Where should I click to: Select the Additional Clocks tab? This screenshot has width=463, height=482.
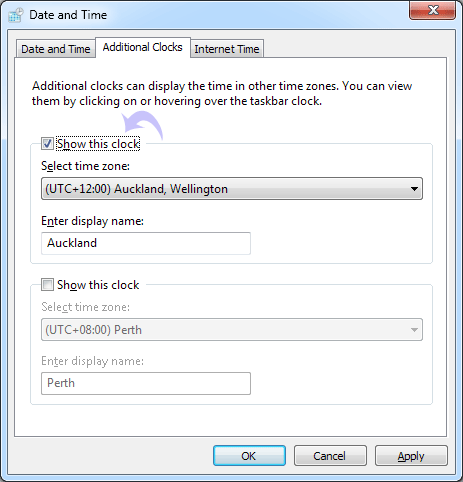(143, 47)
